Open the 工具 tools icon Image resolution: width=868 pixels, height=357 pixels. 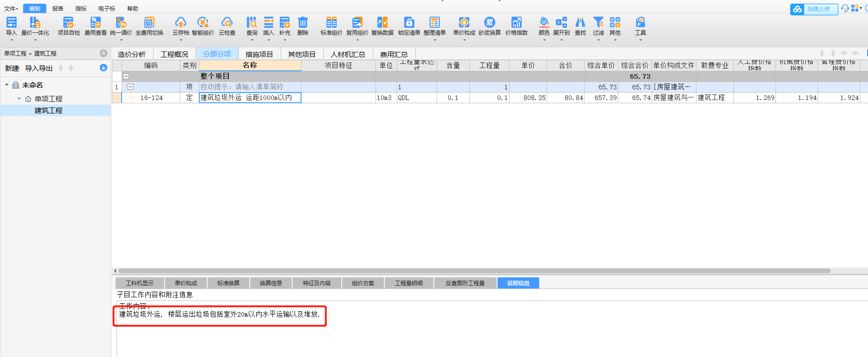pyautogui.click(x=640, y=22)
